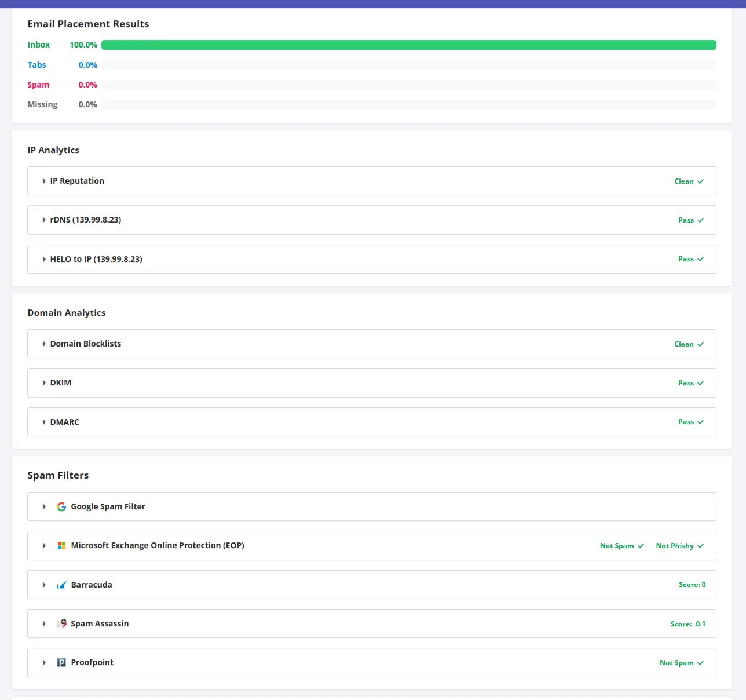Click the Missing progress bar track
The image size is (746, 700).
tap(409, 104)
